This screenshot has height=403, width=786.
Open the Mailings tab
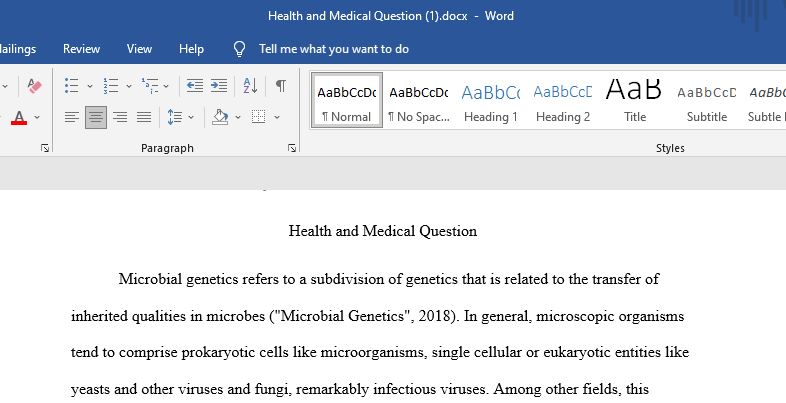(x=18, y=49)
